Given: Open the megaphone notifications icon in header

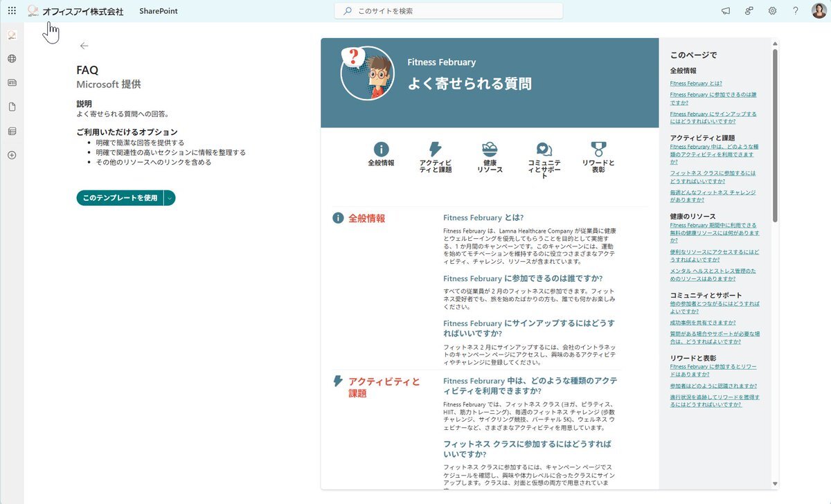Looking at the screenshot, I should pyautogui.click(x=726, y=11).
